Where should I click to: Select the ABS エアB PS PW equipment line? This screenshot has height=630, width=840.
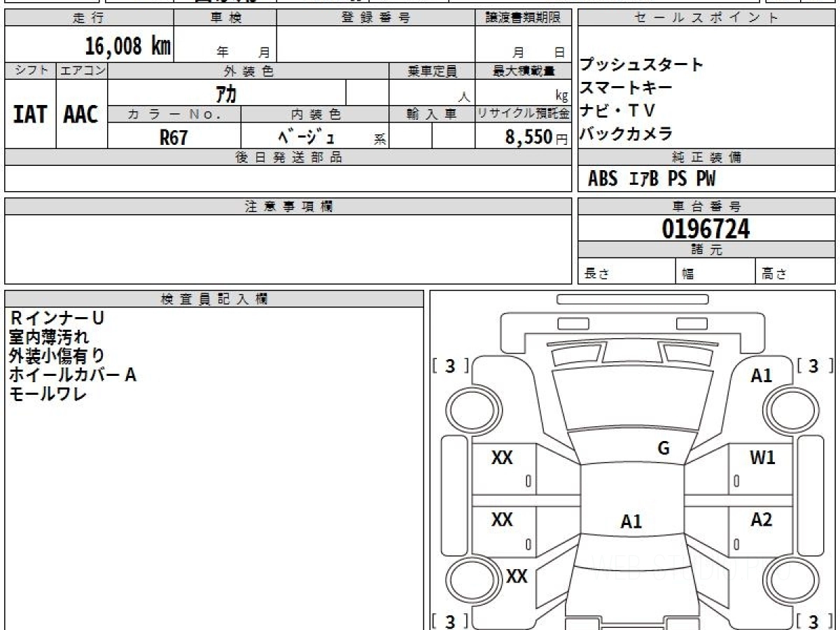[x=652, y=180]
